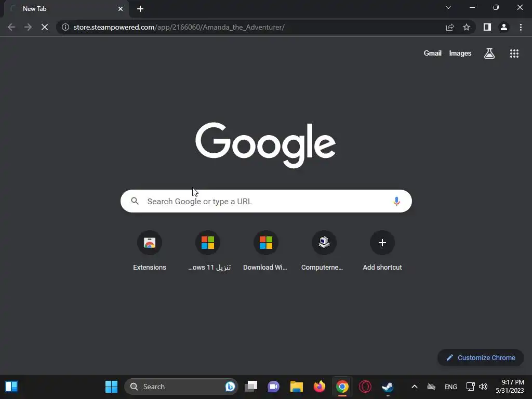Click the address bar URL
Viewport: 532px width, 399px height.
point(179,27)
